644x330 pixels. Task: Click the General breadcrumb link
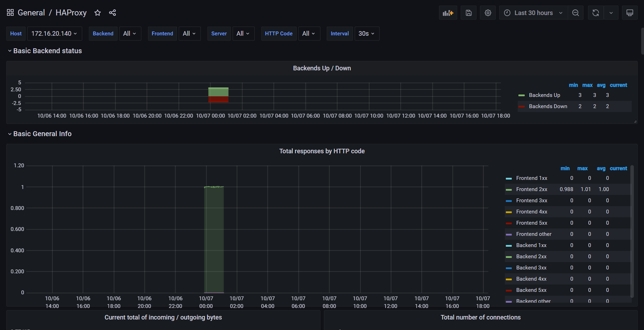pyautogui.click(x=31, y=13)
